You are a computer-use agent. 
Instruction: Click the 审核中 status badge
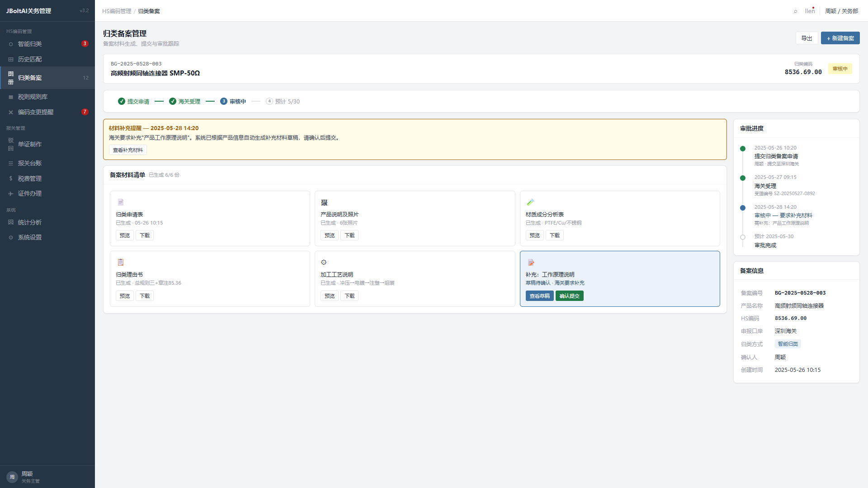(x=840, y=69)
